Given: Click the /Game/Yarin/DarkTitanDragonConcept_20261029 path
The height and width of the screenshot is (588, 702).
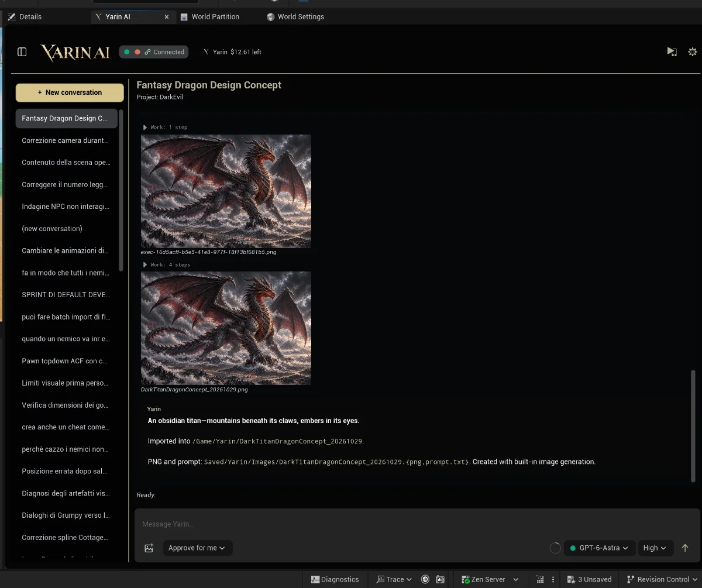Looking at the screenshot, I should (278, 441).
